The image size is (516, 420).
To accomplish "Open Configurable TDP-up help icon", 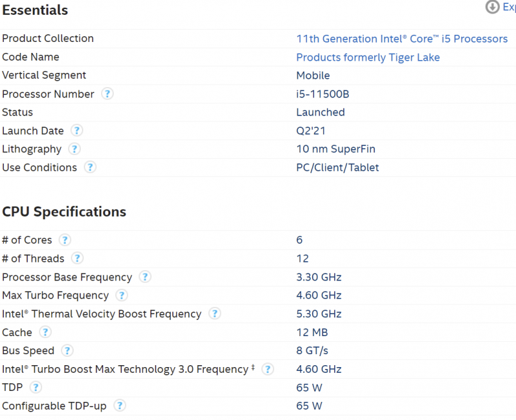I will click(119, 406).
